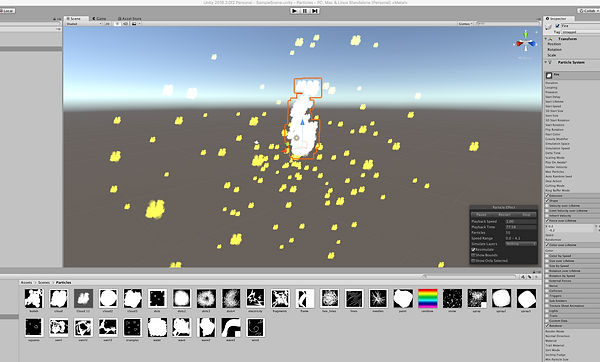
Task: Open the Asset Store tab
Action: (129, 18)
